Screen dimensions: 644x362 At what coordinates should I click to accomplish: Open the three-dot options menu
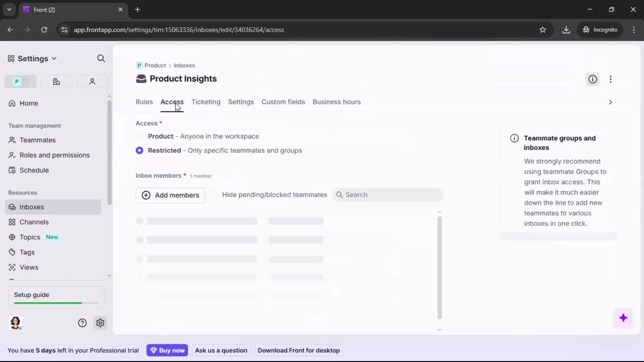tap(611, 79)
